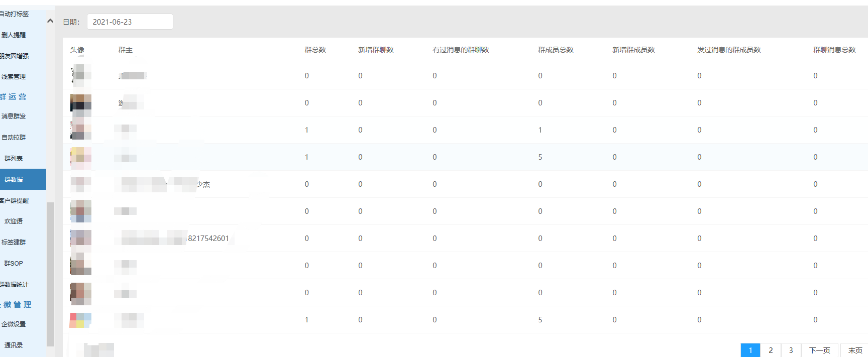Open 线索管理 in the sidebar
Image resolution: width=868 pixels, height=357 pixels.
[x=14, y=77]
